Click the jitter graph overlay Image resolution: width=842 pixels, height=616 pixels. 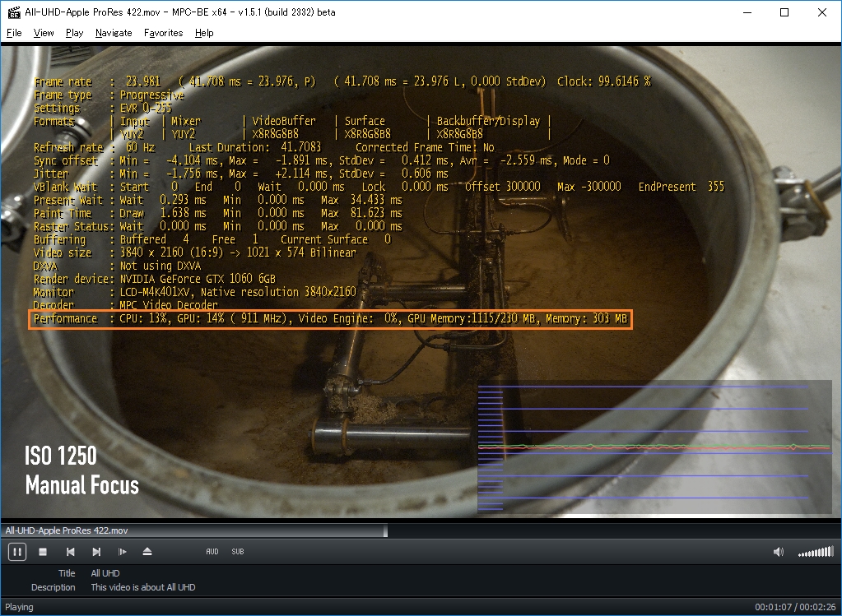pyautogui.click(x=654, y=447)
